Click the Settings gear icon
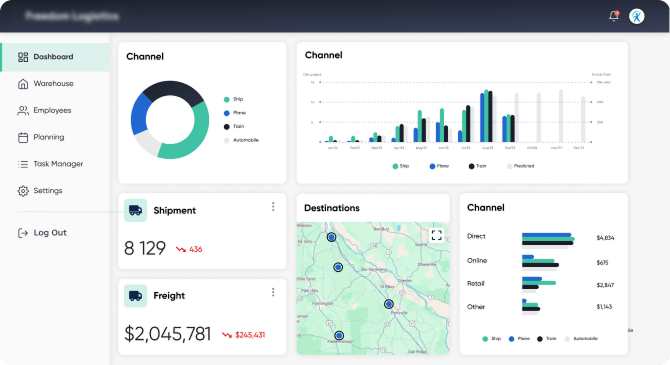670x365 pixels. [x=23, y=191]
